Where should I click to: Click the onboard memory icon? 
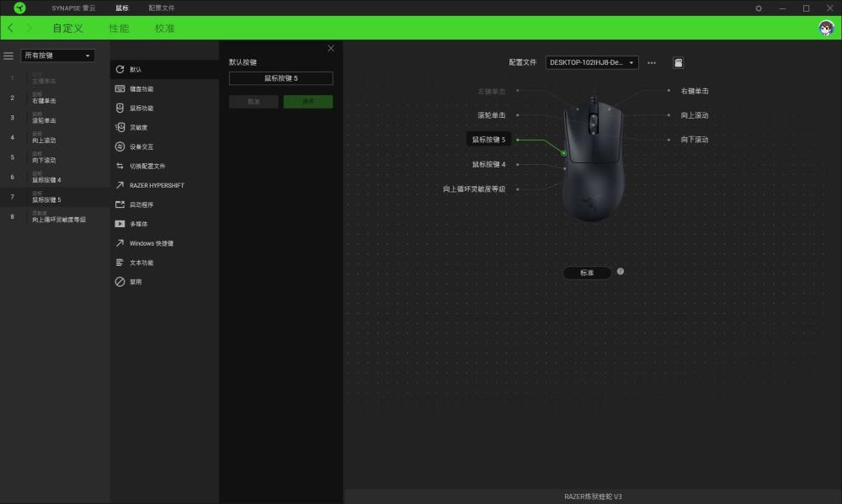click(678, 63)
